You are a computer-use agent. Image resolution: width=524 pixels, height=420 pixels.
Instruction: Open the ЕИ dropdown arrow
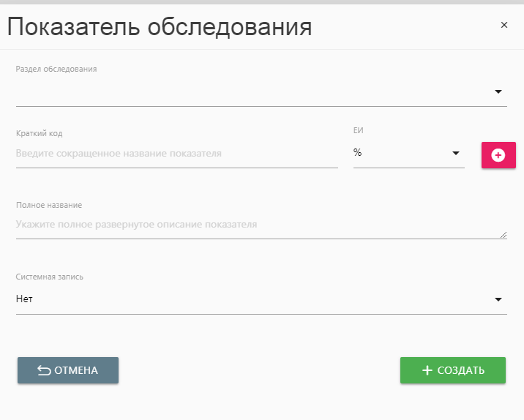[x=455, y=153]
